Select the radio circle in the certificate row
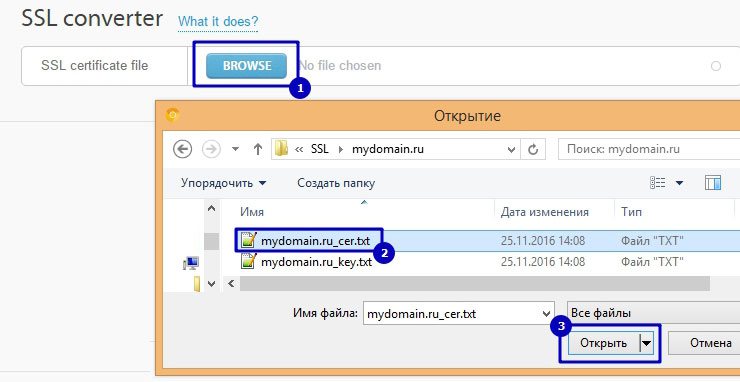This screenshot has width=740, height=382. pos(716,66)
